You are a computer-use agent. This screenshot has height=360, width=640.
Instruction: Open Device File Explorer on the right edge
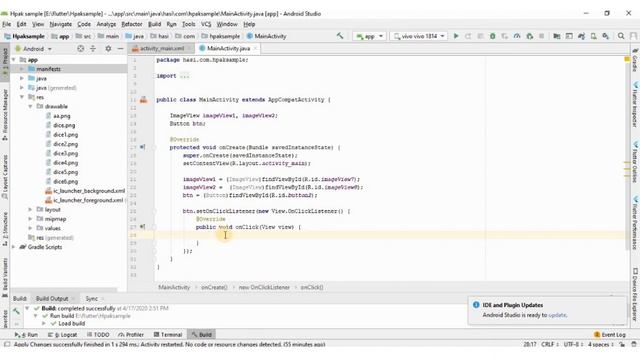pyautogui.click(x=635, y=293)
